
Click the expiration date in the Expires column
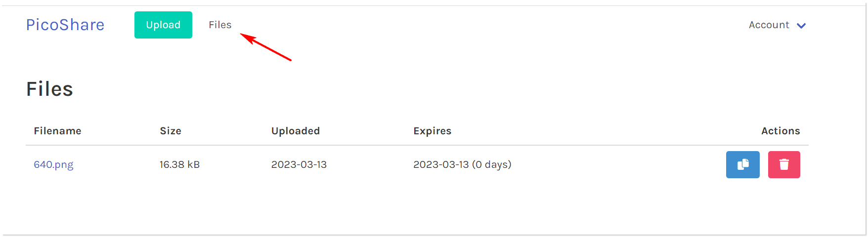point(441,164)
